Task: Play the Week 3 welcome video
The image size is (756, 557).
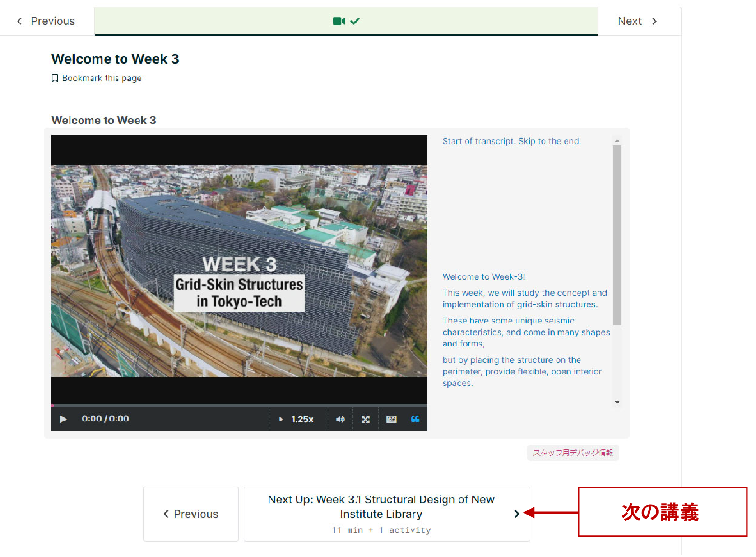Action: tap(63, 419)
